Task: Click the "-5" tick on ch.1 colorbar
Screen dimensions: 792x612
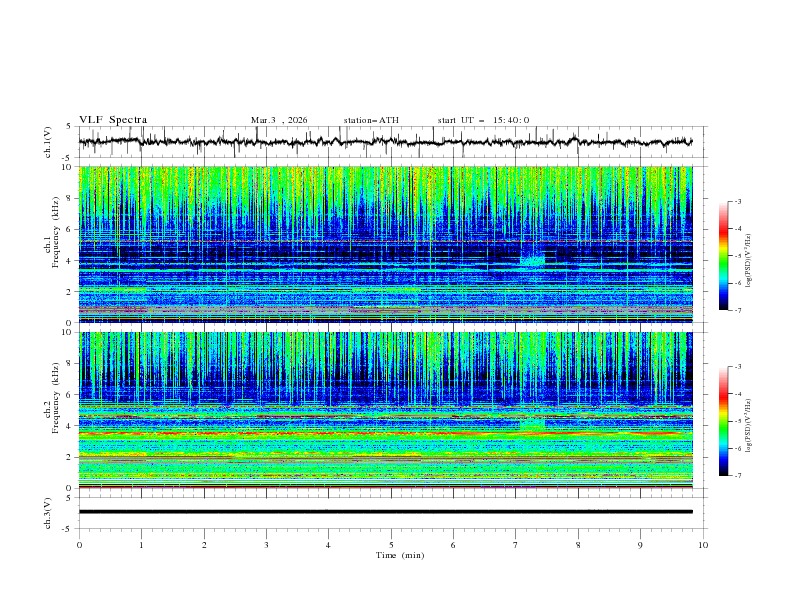Action: tap(737, 256)
